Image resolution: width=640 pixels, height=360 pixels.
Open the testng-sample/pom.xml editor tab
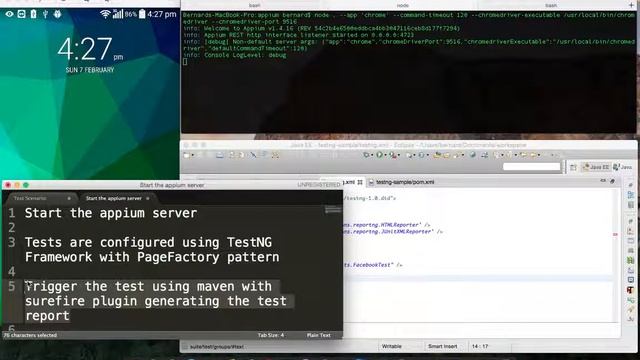click(402, 182)
